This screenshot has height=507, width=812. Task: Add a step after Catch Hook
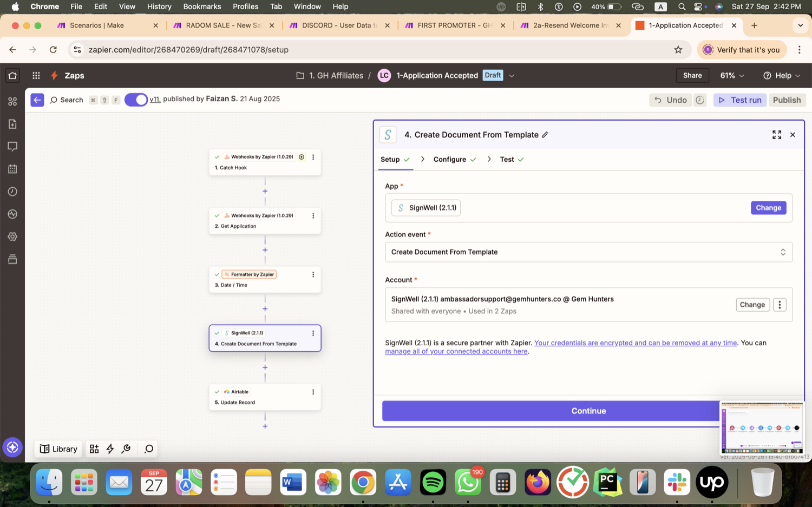click(x=265, y=192)
